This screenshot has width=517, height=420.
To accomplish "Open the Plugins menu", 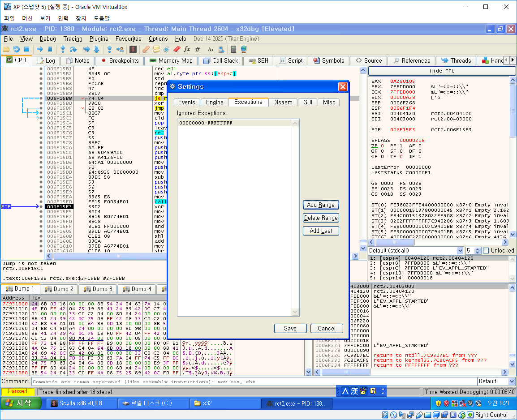I will point(99,39).
